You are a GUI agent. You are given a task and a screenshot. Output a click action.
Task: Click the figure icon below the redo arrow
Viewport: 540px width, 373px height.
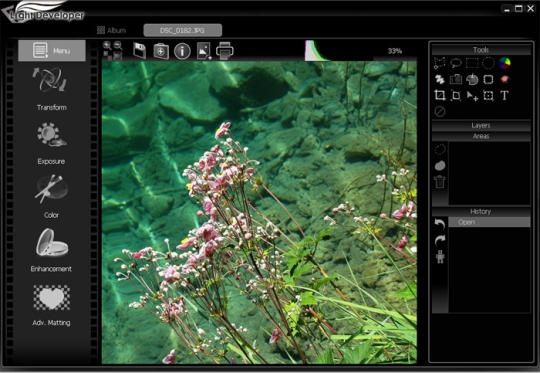[x=440, y=257]
